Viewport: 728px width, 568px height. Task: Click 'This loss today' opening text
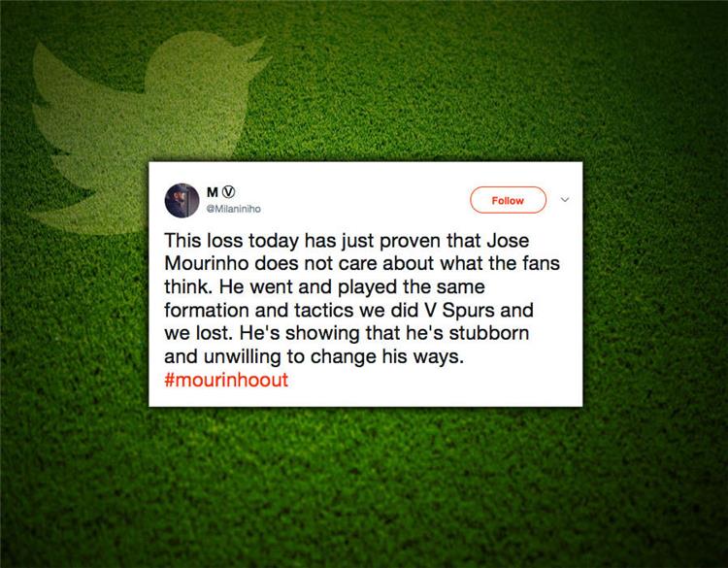coord(231,241)
